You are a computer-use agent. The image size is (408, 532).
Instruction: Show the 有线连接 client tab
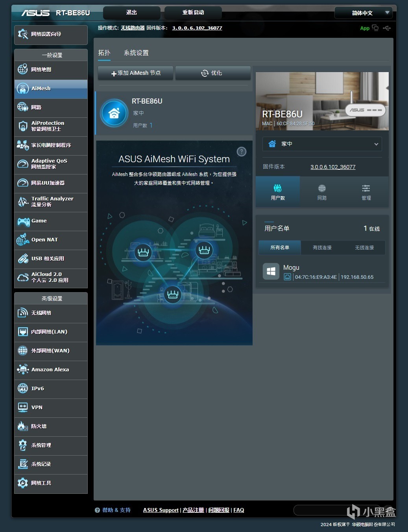click(x=322, y=248)
